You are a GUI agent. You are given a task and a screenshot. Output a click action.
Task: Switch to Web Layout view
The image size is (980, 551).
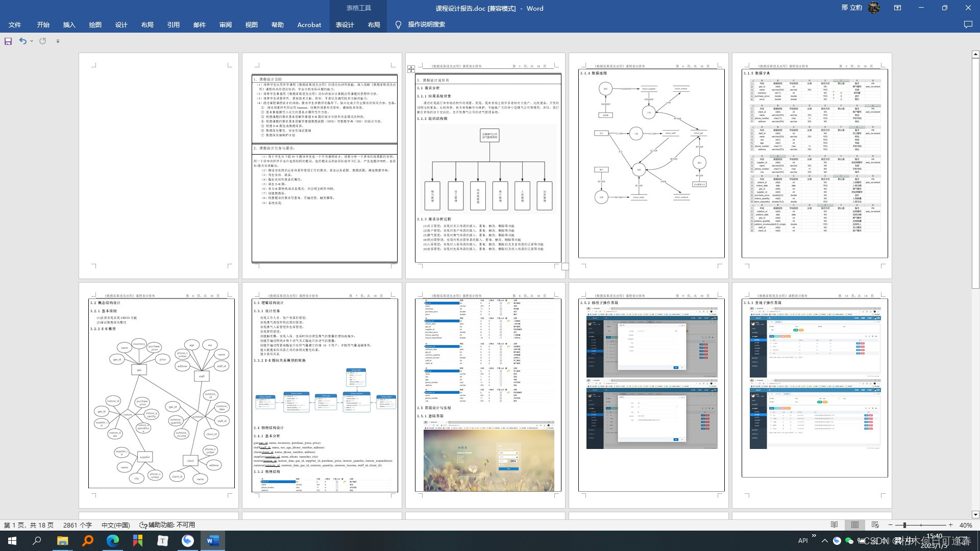[875, 525]
